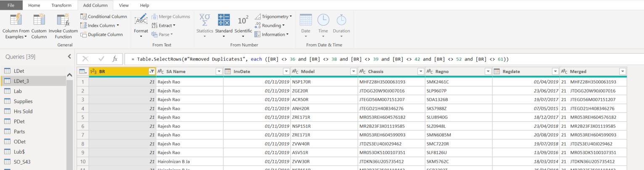The image size is (644, 170).
Task: Click Duplicate Column
Action: point(101,35)
